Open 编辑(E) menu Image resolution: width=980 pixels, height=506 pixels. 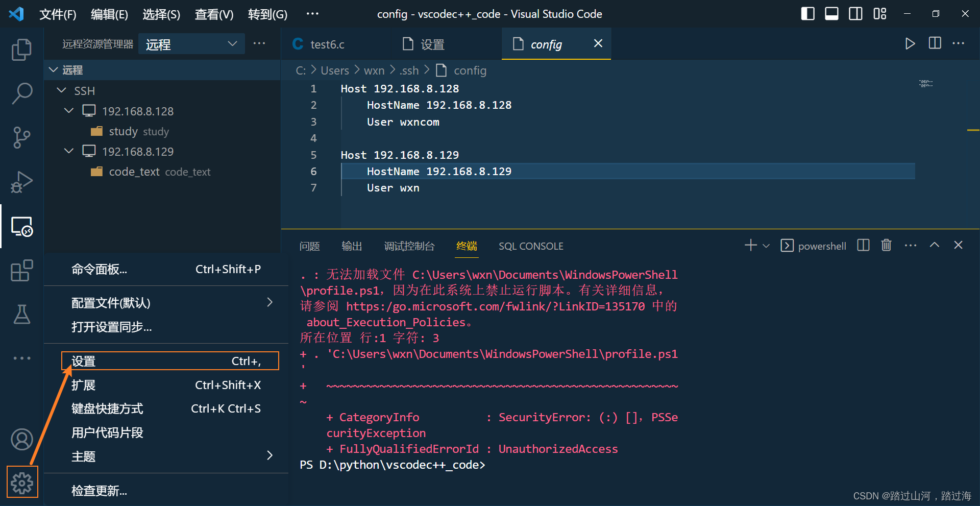click(109, 14)
